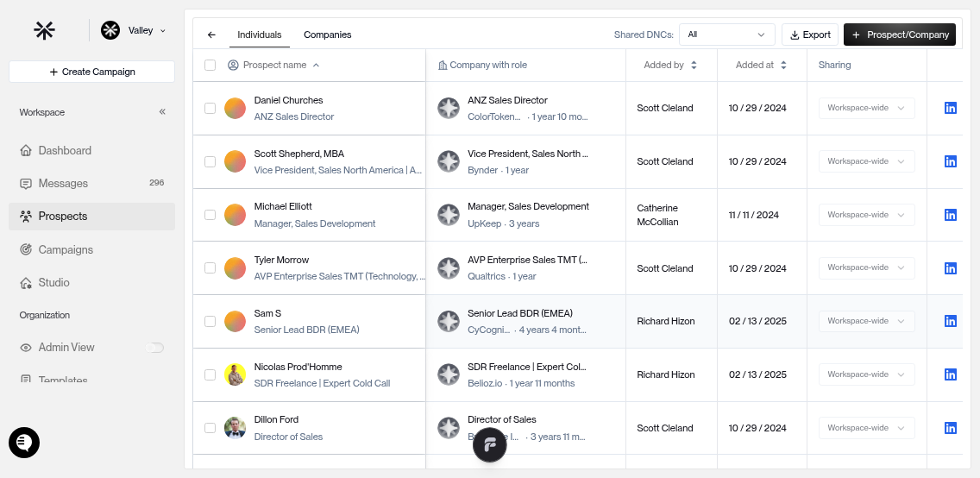Click Sam S's 02 / 13 / 2025 date
This screenshot has width=980, height=478.
coord(757,321)
